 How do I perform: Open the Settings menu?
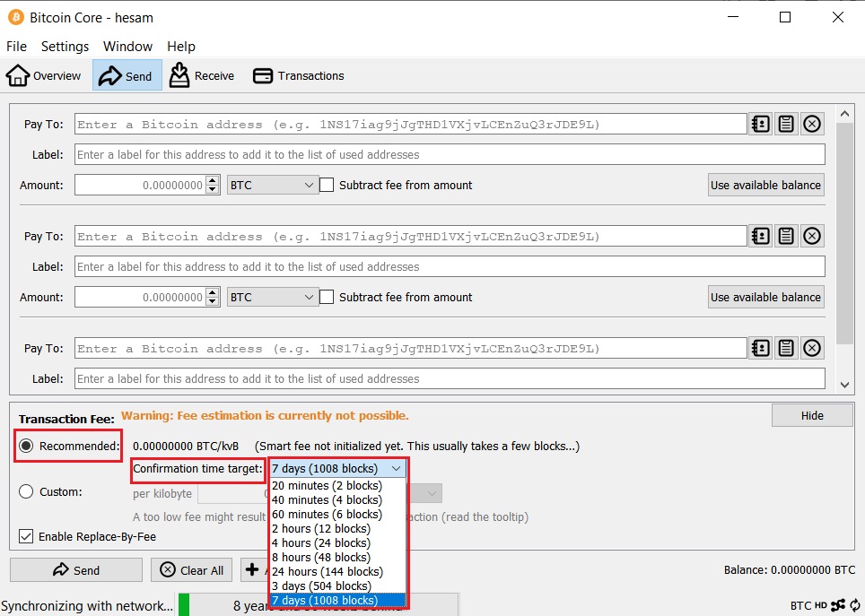(66, 47)
